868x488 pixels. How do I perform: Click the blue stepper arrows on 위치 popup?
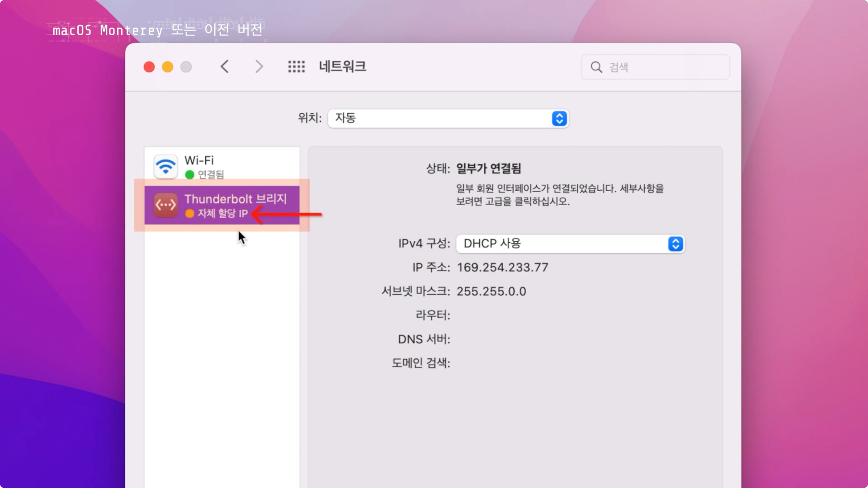(559, 119)
